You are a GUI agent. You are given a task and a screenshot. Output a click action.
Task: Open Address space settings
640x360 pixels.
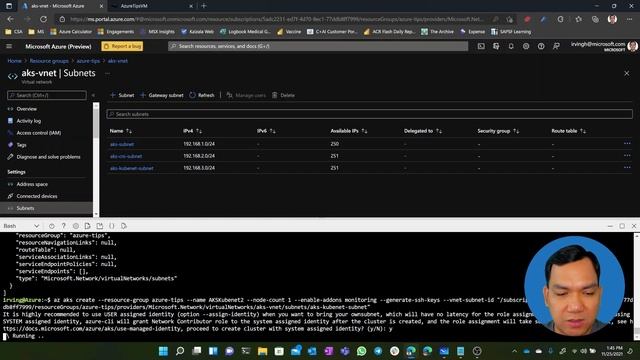32,184
